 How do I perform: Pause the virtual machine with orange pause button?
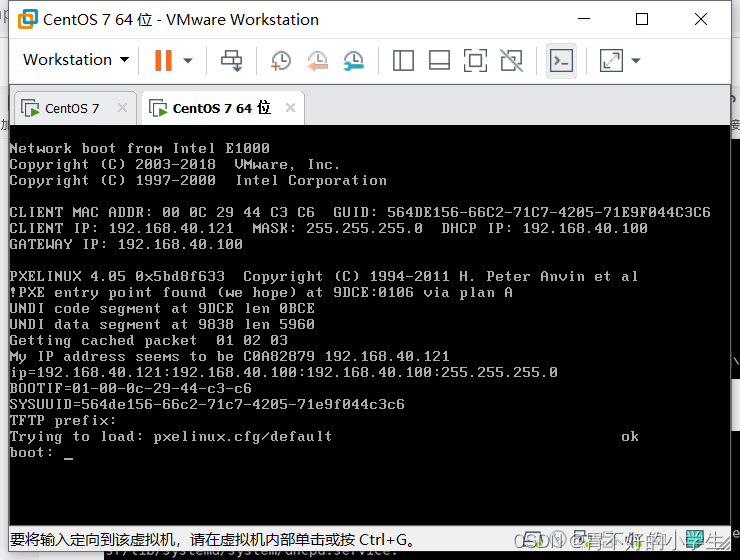[163, 60]
